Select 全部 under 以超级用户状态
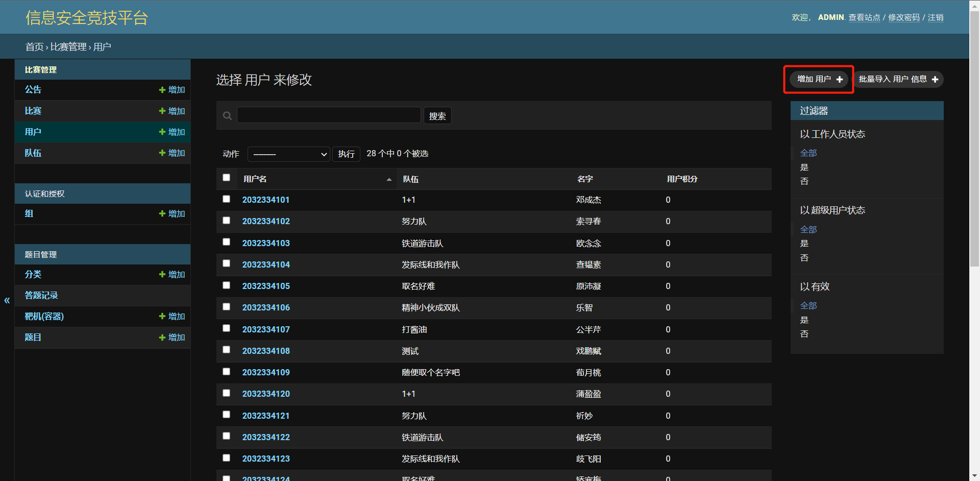The image size is (980, 481). pyautogui.click(x=808, y=229)
